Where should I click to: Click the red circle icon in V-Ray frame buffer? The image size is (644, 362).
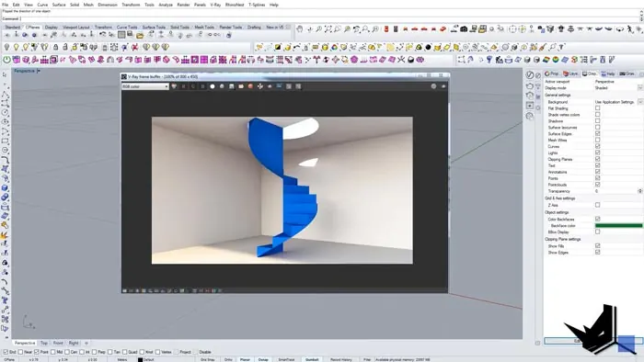[x=250, y=86]
